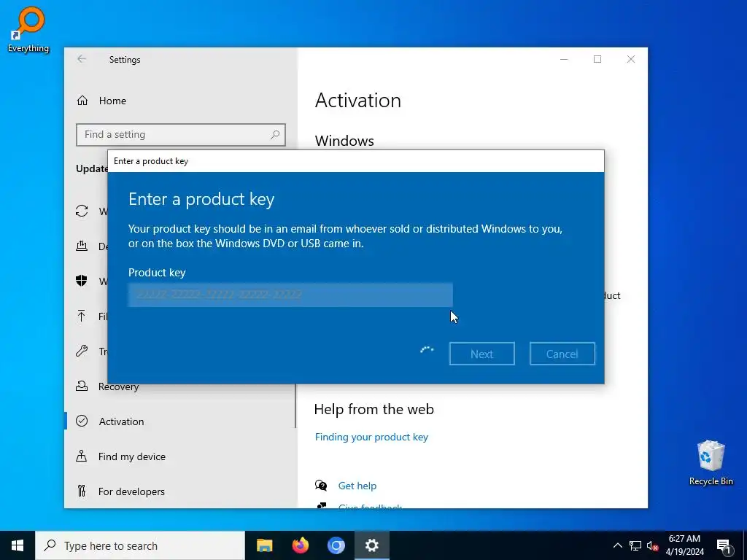Screen dimensions: 747x560
Task: Select the Windows Update sync icon
Action: click(82, 211)
